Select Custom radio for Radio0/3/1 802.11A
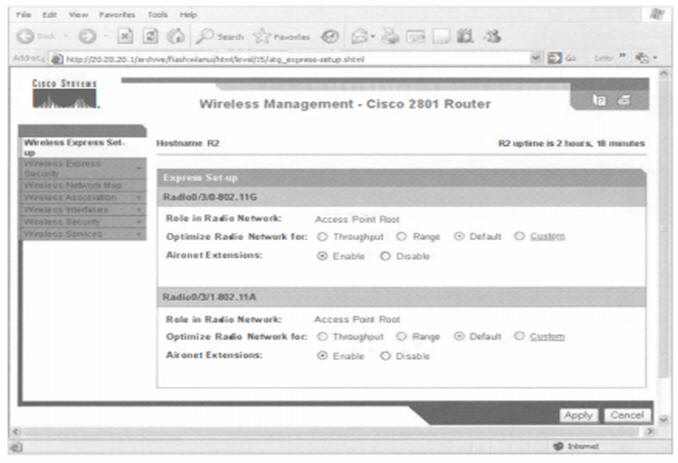 [520, 335]
